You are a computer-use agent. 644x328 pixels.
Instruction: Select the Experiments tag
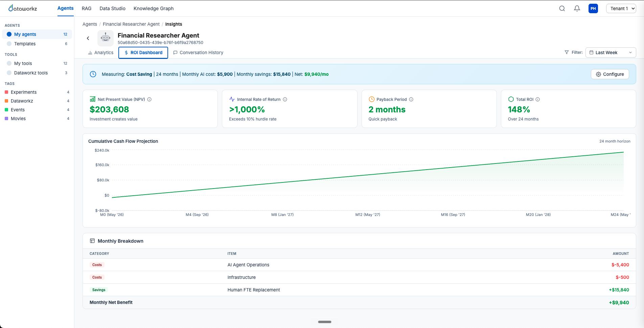point(37,92)
